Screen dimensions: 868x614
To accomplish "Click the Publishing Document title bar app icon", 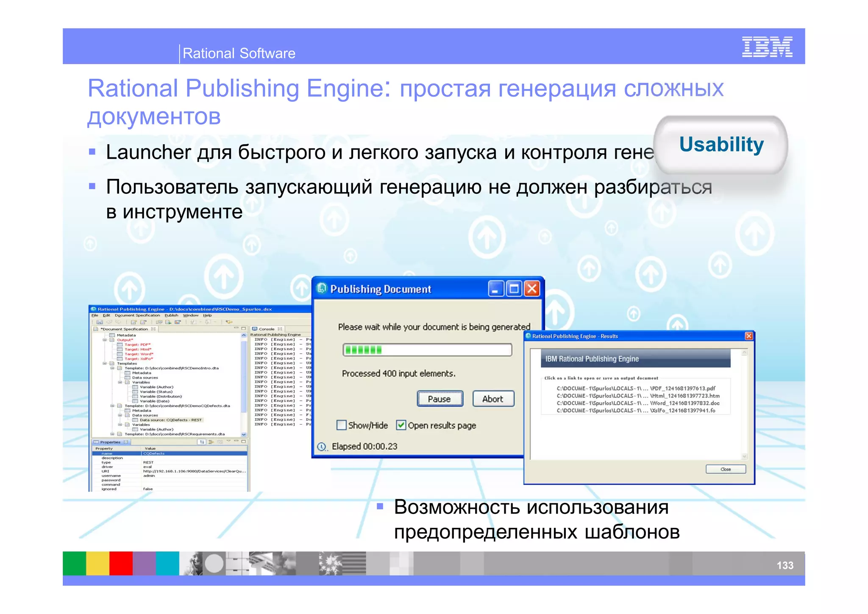I will (x=322, y=288).
